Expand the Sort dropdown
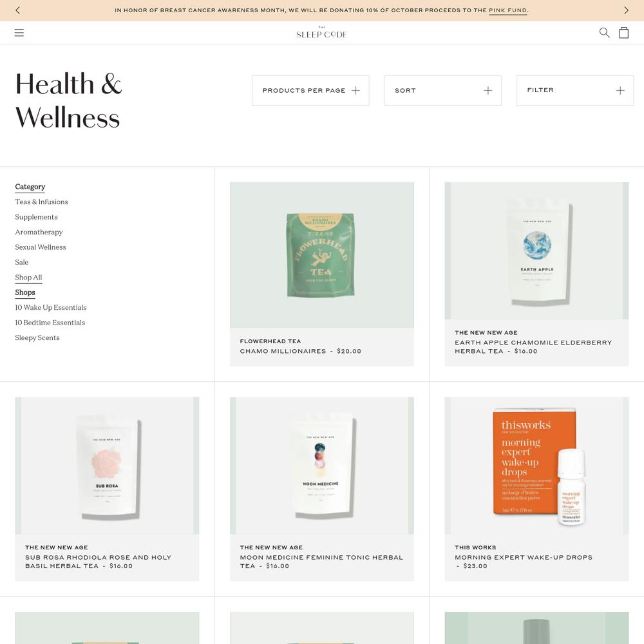This screenshot has width=644, height=644. 443,90
